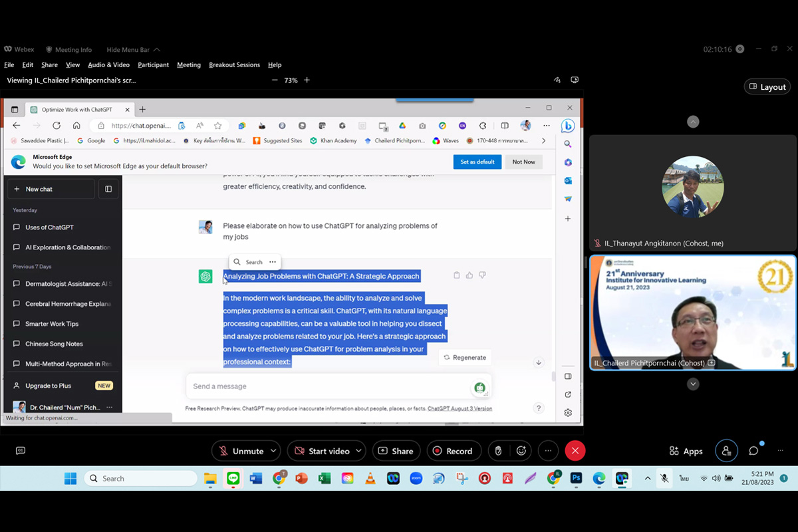The image size is (798, 532).
Task: Open the Audio & Video menu
Action: click(x=108, y=65)
